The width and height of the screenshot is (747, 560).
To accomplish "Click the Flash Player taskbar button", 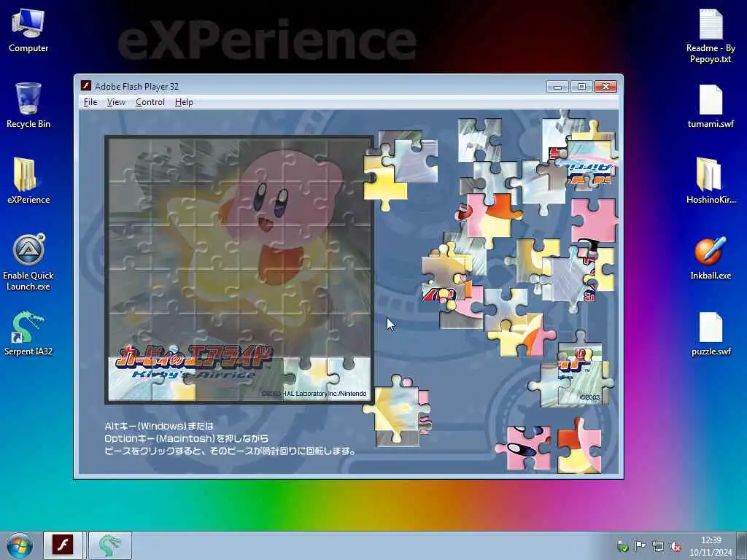I will (63, 545).
